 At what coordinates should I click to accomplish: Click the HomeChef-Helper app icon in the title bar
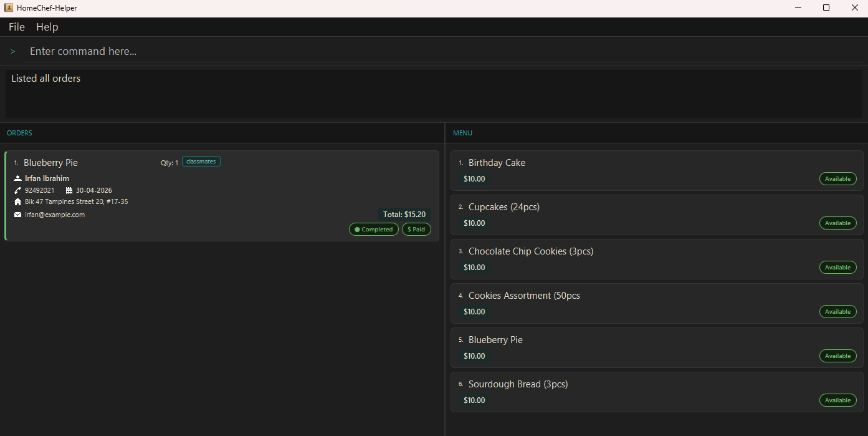click(x=8, y=7)
